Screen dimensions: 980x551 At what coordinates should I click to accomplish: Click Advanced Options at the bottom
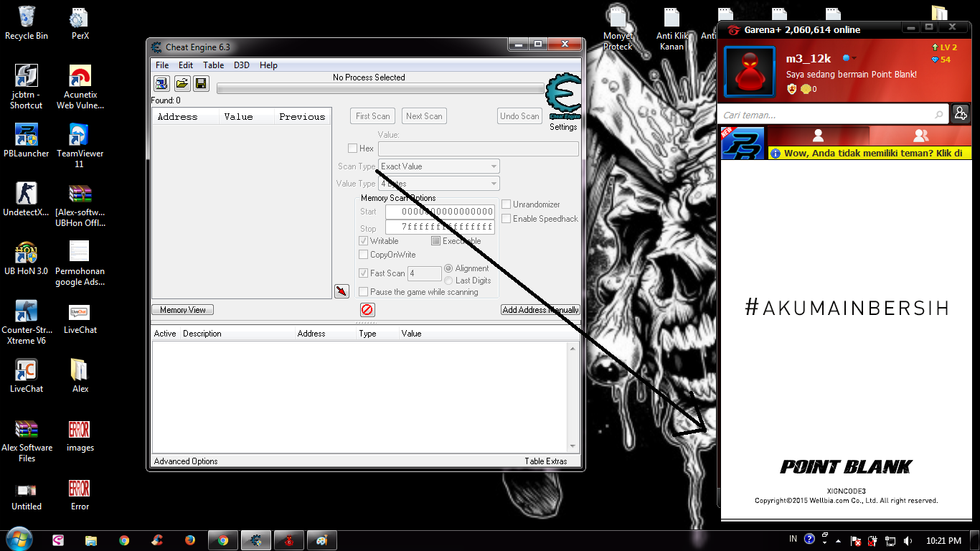[186, 461]
